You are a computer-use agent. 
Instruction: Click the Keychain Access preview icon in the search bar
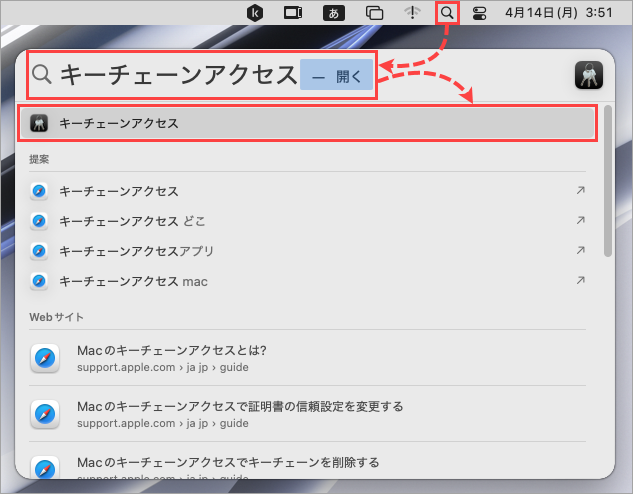[589, 75]
